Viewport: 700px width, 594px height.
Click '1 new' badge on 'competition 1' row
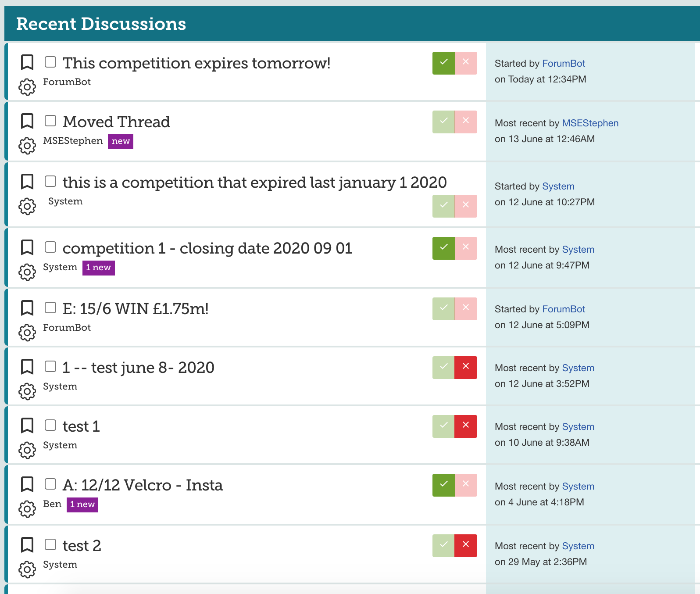click(99, 268)
